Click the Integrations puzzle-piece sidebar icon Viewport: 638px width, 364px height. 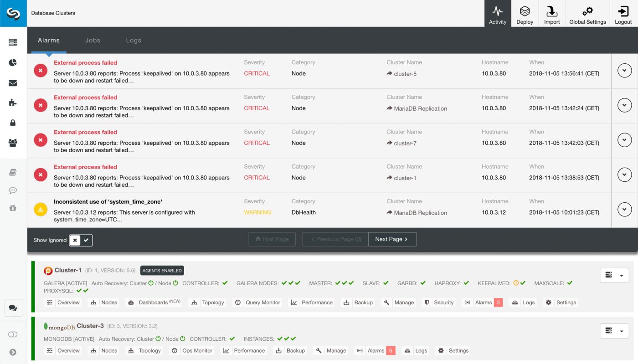click(13, 103)
